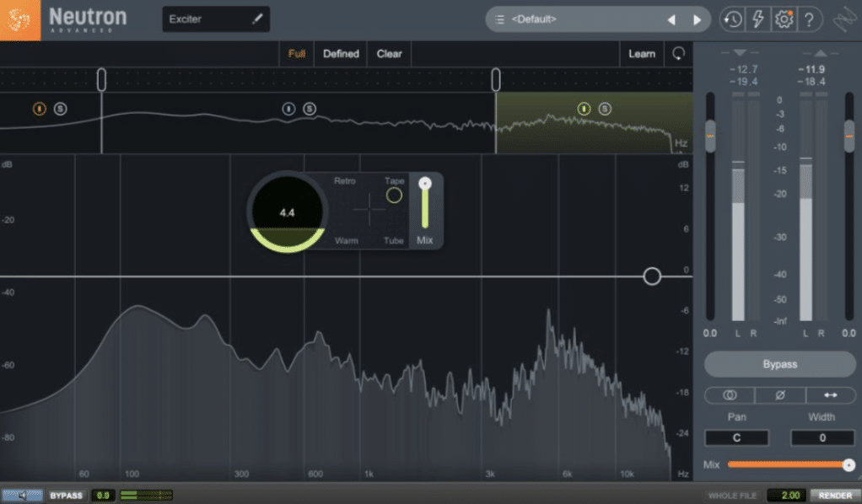Click the first crossover handle near 60 Hz

(x=102, y=80)
